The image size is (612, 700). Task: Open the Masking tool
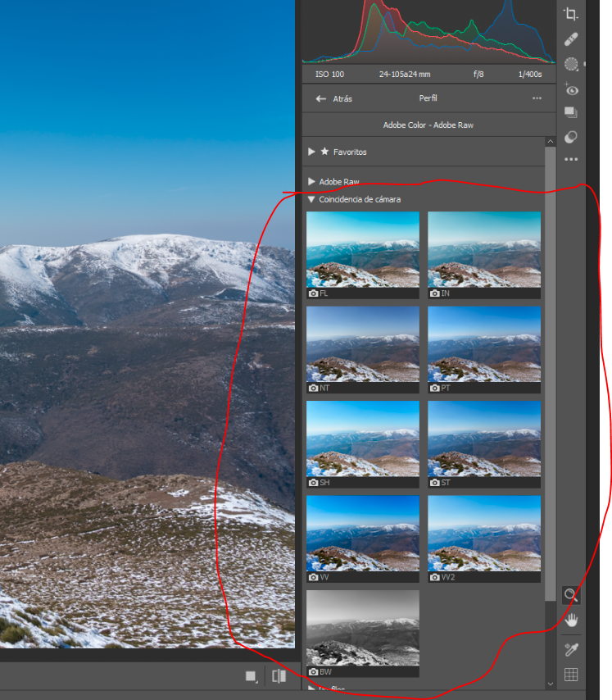tap(571, 64)
